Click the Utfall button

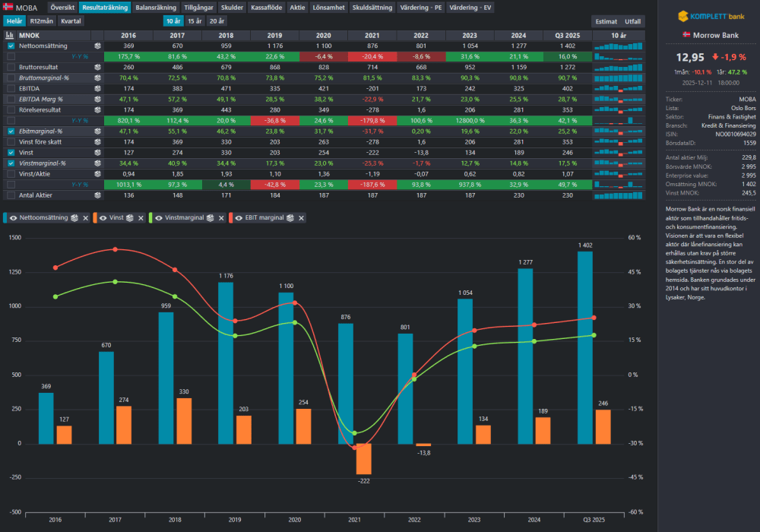click(x=632, y=21)
